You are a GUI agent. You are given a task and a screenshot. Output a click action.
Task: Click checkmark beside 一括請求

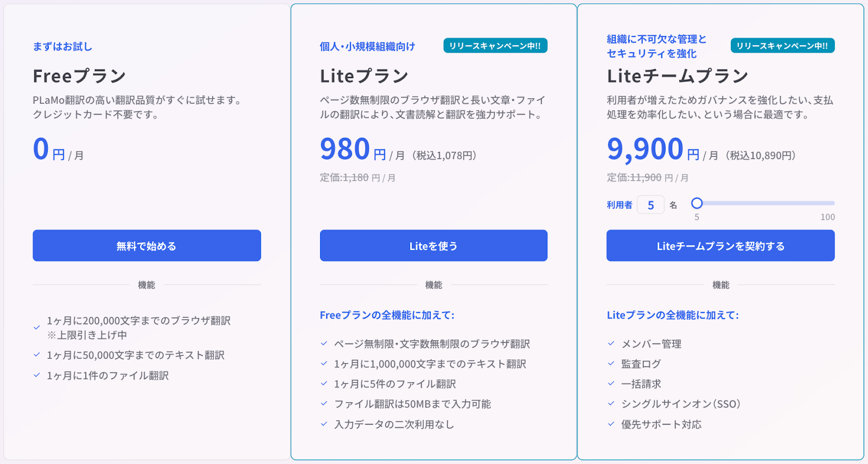click(x=611, y=384)
